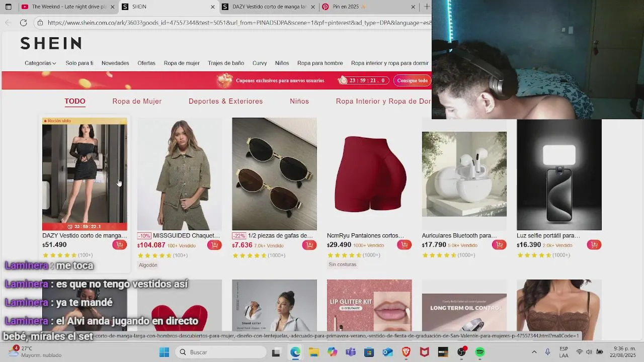The height and width of the screenshot is (362, 644).
Task: Open black dress product thumbnail
Action: [x=85, y=174]
